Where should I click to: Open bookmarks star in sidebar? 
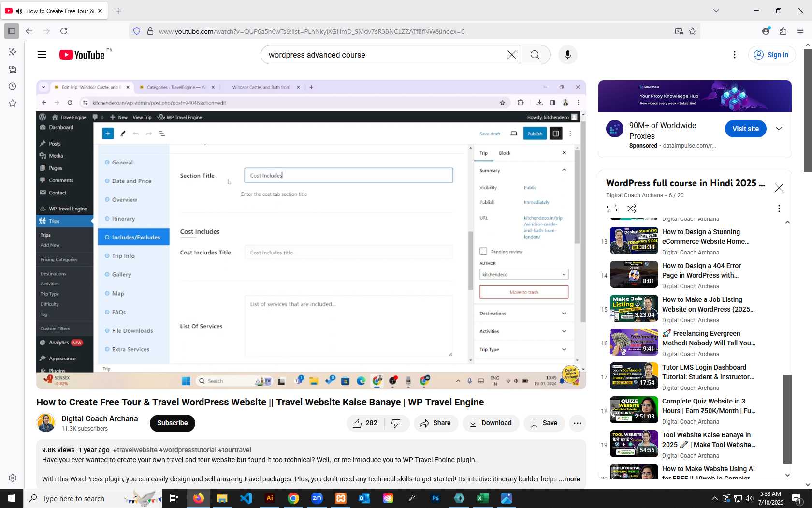[x=13, y=103]
